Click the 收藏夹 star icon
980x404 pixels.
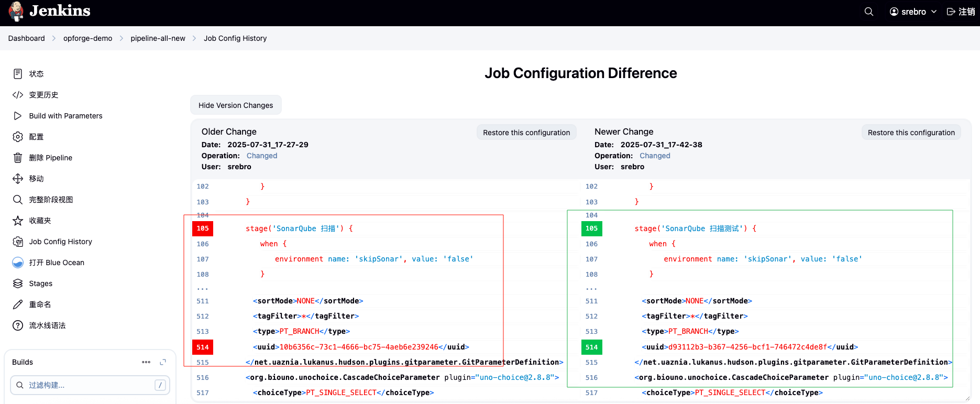pos(18,221)
